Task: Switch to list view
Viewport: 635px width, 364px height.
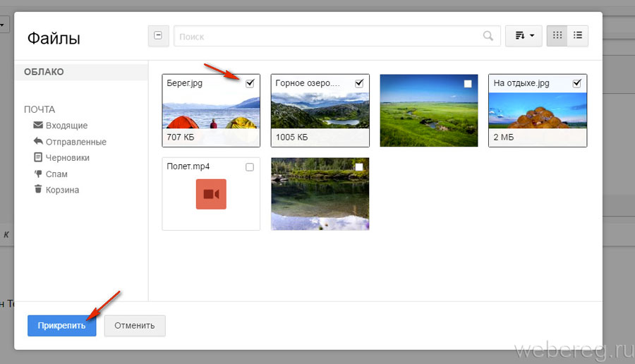Action: point(578,36)
